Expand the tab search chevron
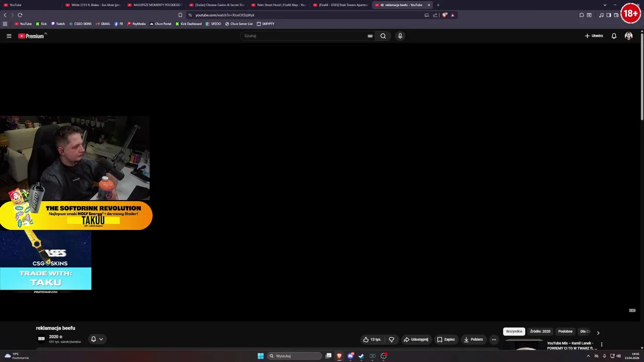This screenshot has width=644, height=362. (605, 5)
